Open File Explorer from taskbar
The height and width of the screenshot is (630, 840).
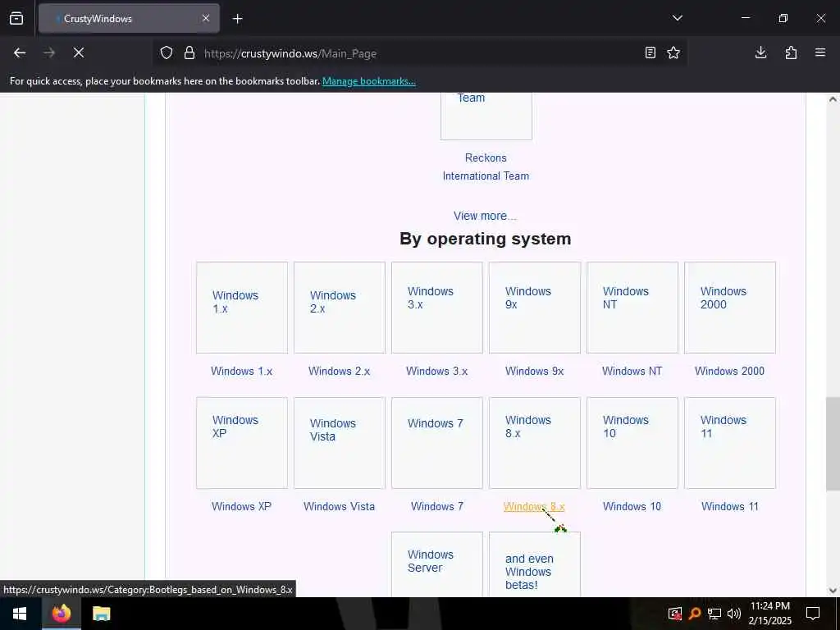(x=101, y=614)
